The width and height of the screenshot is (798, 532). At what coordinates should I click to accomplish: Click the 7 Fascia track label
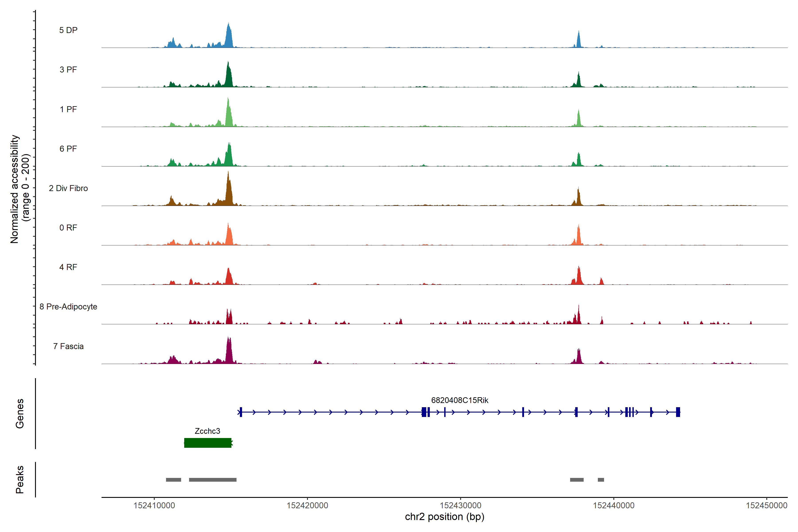[x=68, y=346]
